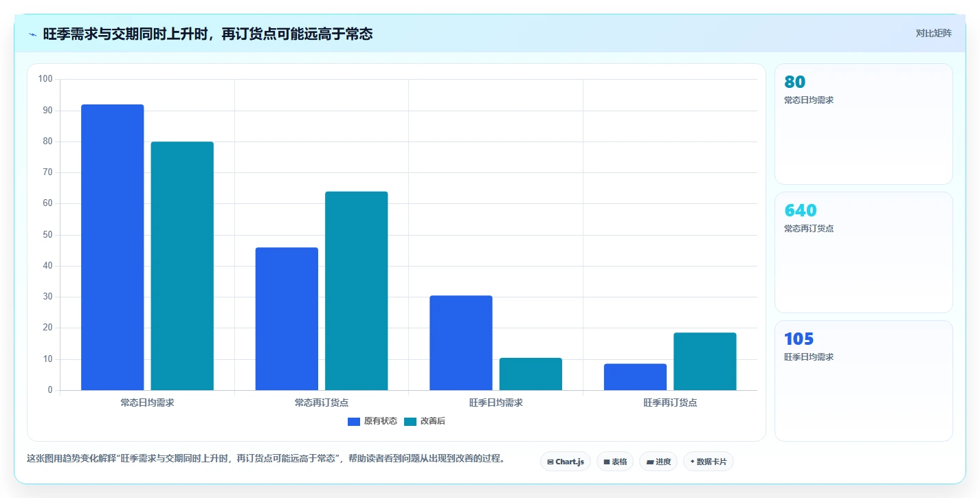Click the teal 常态再订货点 bar
This screenshot has height=498, width=980.
[357, 291]
